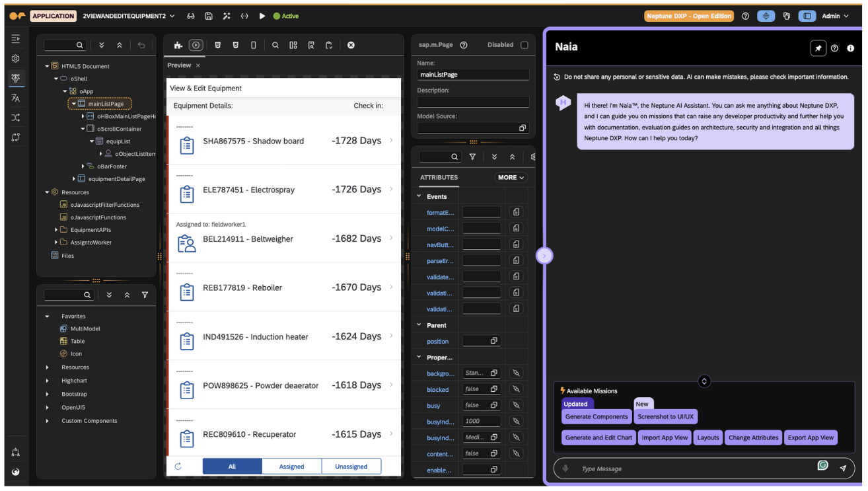Click the search icon in the preview toolbar
This screenshot has height=491, width=868.
click(x=275, y=45)
